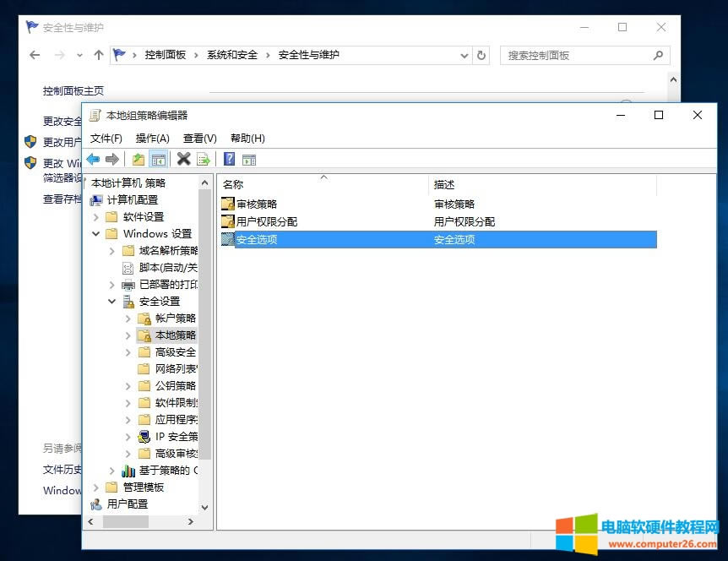Open 用户权限分配 in the list
Viewport: 728px width, 561px height.
coord(266,221)
